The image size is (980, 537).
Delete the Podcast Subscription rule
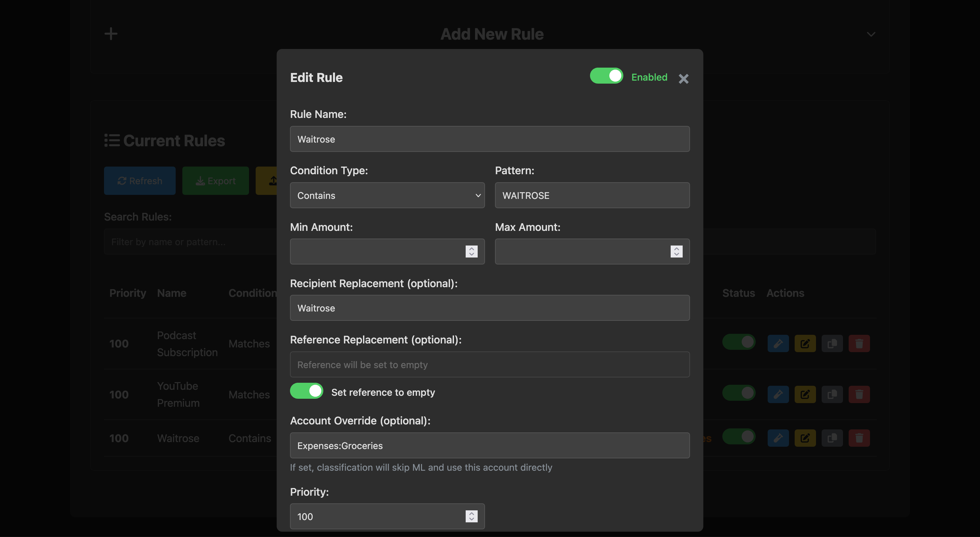tap(859, 344)
